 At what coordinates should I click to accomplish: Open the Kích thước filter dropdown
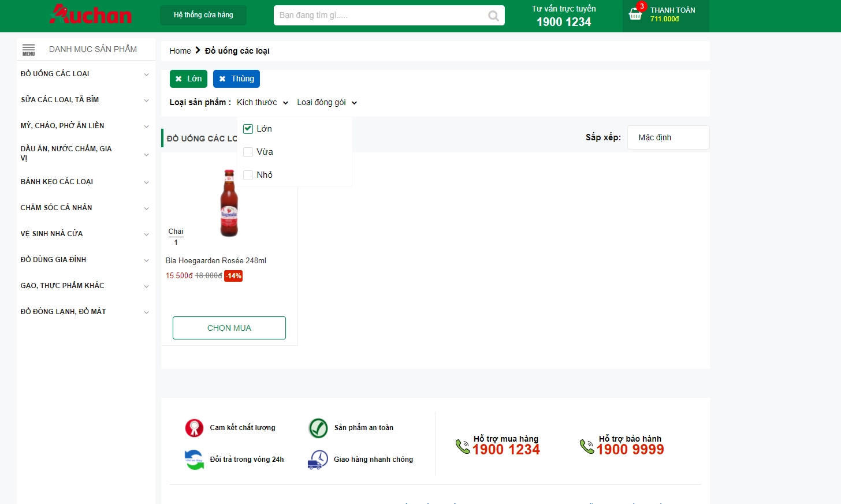click(262, 103)
